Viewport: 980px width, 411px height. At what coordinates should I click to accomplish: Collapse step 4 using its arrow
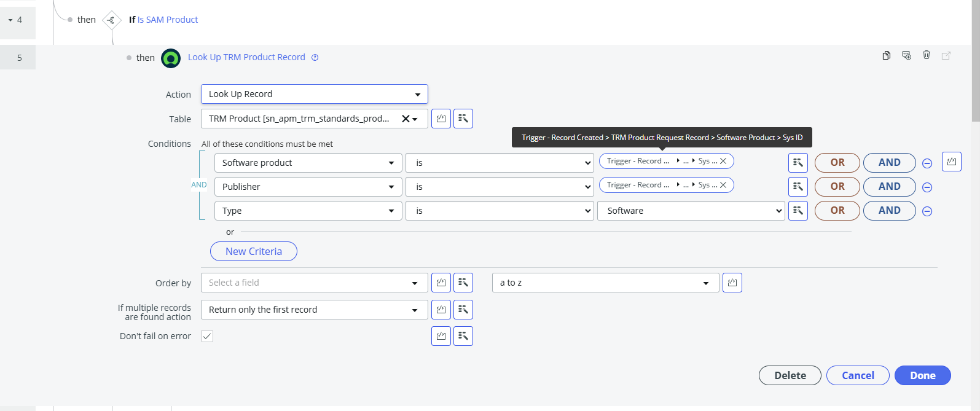tap(10, 20)
